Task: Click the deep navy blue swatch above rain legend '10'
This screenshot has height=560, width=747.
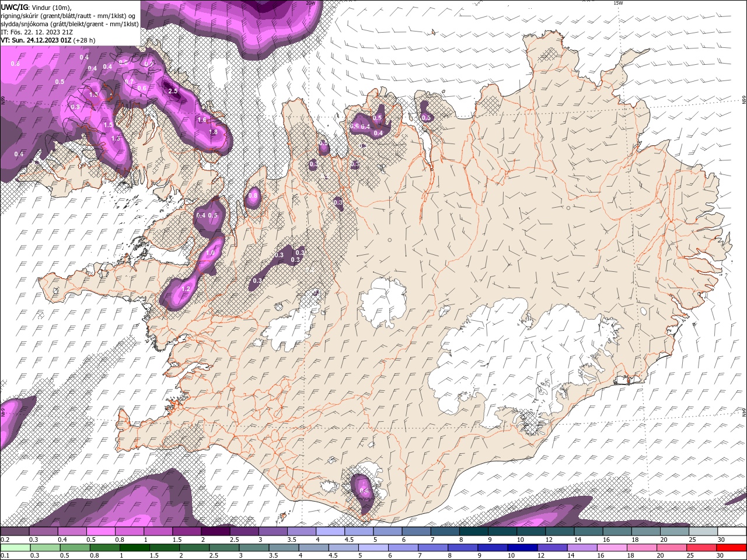Action: pyautogui.click(x=522, y=548)
